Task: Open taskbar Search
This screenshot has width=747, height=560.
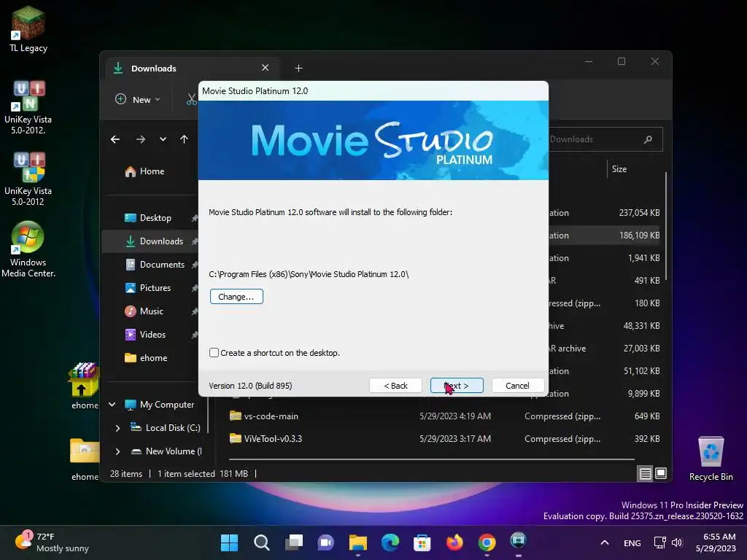Action: click(262, 542)
